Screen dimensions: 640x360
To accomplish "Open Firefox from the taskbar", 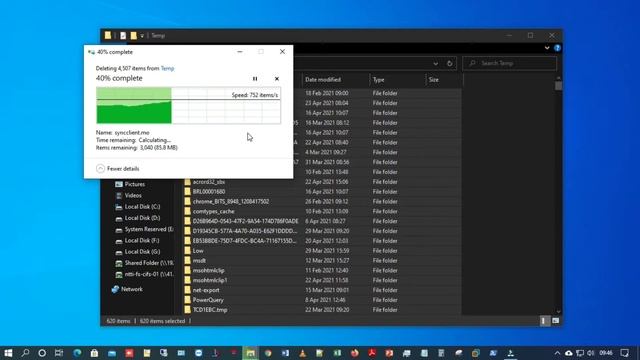I will click(355, 353).
